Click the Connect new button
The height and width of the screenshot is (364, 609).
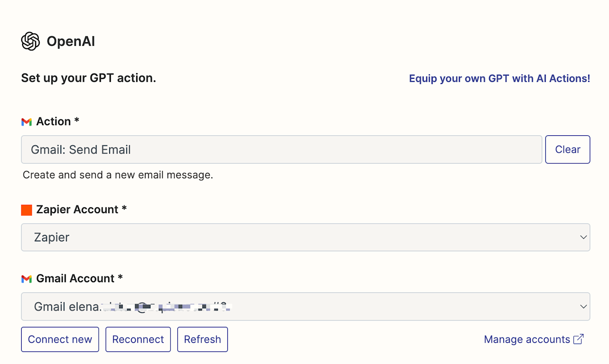tap(60, 339)
